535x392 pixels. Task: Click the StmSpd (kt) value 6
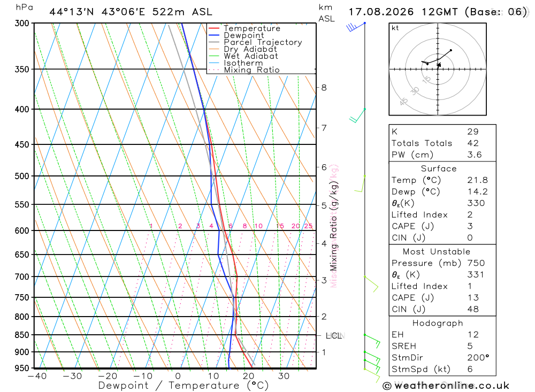point(470,370)
